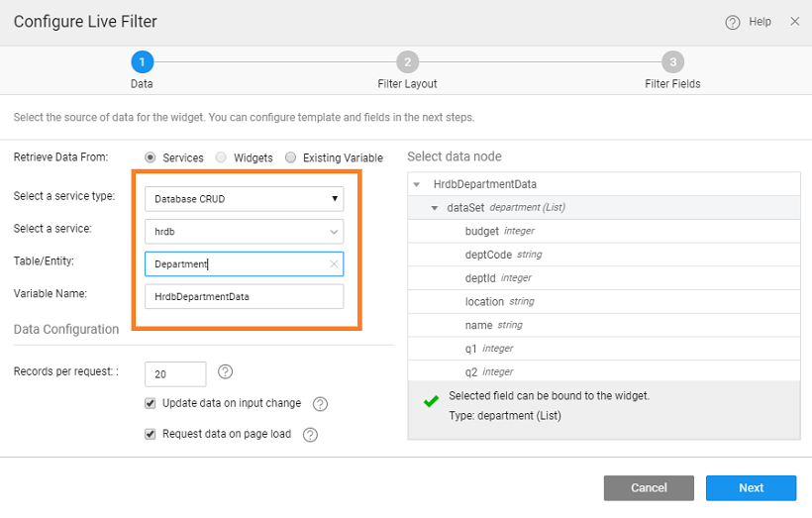The height and width of the screenshot is (518, 812).
Task: Click help icon next to Update data on input change
Action: (320, 404)
